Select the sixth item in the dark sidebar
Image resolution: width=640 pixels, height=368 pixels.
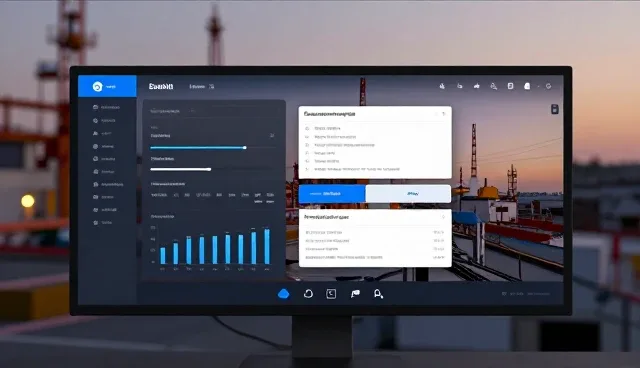pyautogui.click(x=103, y=172)
